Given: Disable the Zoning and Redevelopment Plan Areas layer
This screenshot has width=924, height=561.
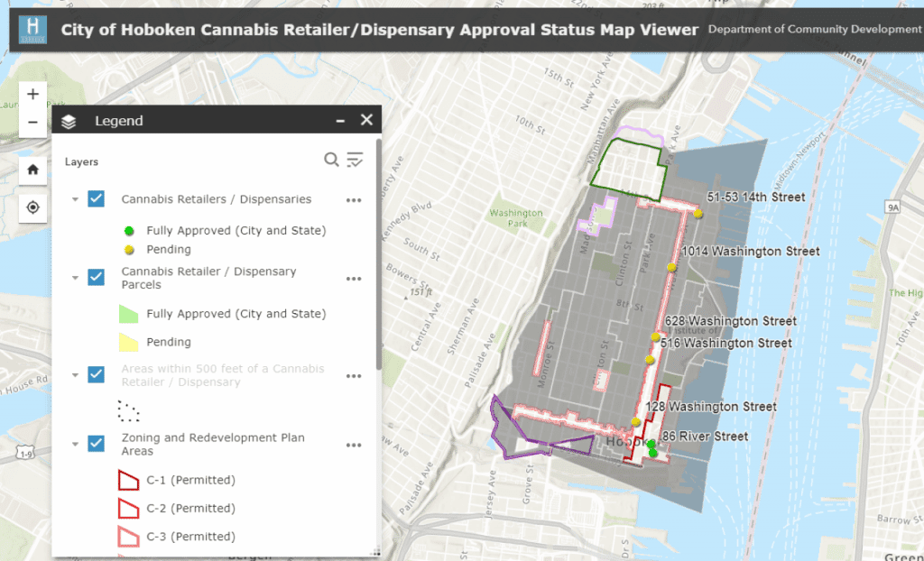Looking at the screenshot, I should point(94,444).
